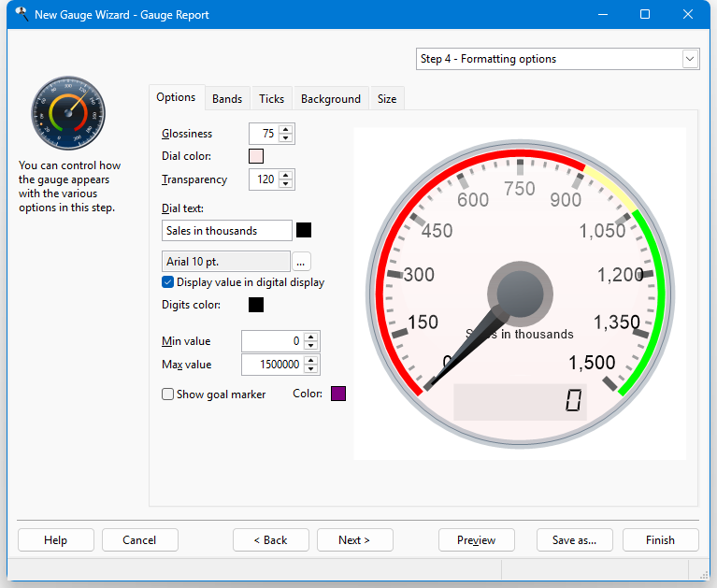Switch to the Bands tab

[x=227, y=99]
